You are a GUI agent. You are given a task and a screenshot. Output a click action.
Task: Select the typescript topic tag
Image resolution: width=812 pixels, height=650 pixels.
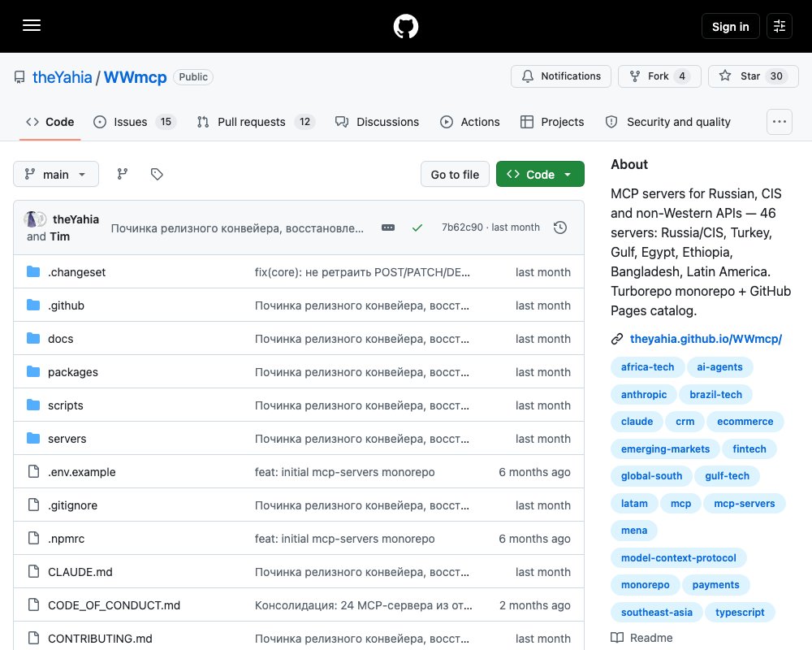point(740,612)
